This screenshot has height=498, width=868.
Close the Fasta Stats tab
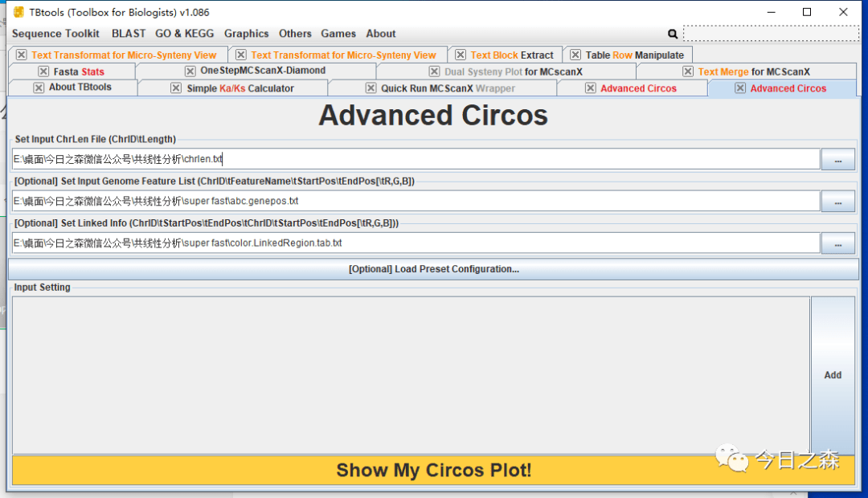pyautogui.click(x=43, y=71)
